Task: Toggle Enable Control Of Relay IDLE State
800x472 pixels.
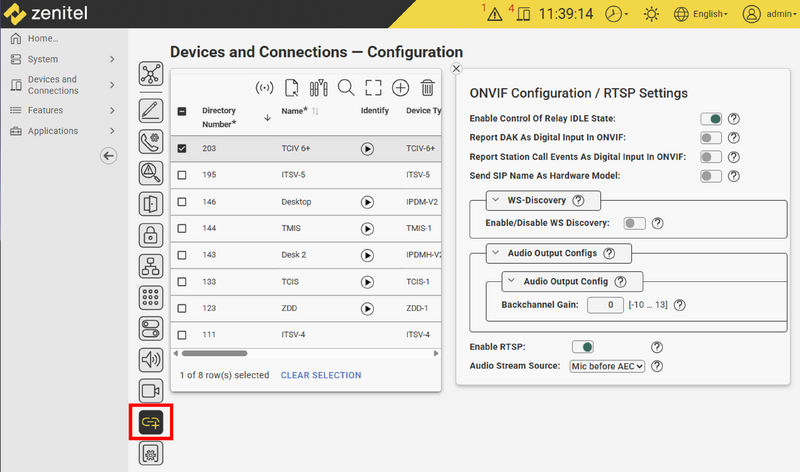Action: point(711,119)
